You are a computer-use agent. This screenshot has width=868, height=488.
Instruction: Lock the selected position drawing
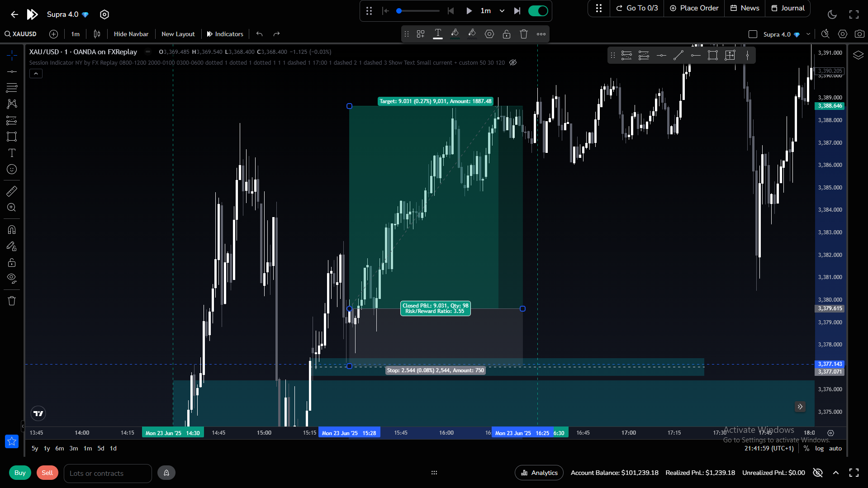507,34
